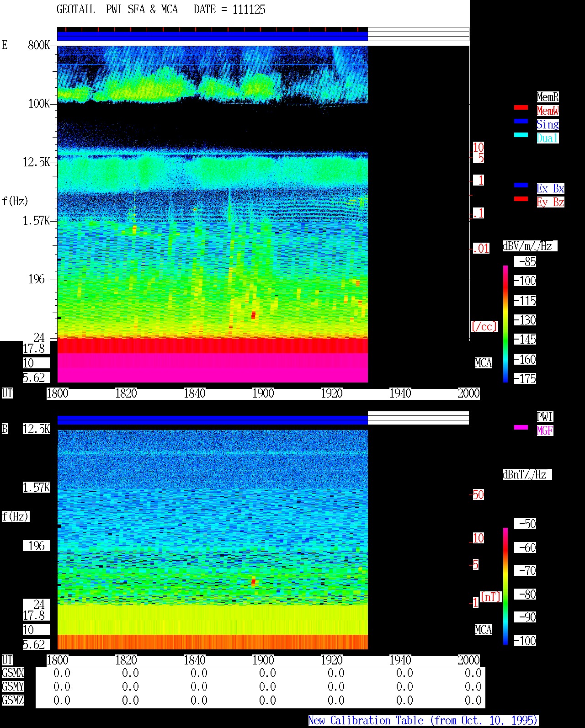
Task: Click the 1920 UT label under B panel
Action: pyautogui.click(x=332, y=660)
